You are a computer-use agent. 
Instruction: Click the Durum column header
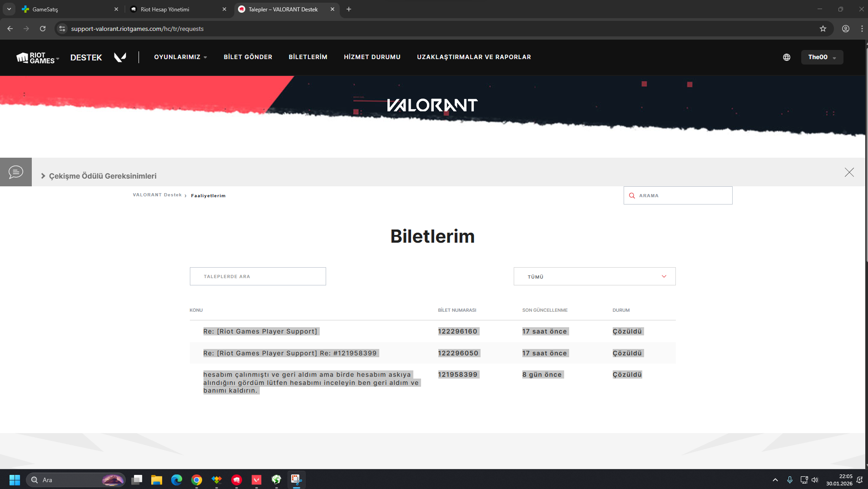click(621, 310)
